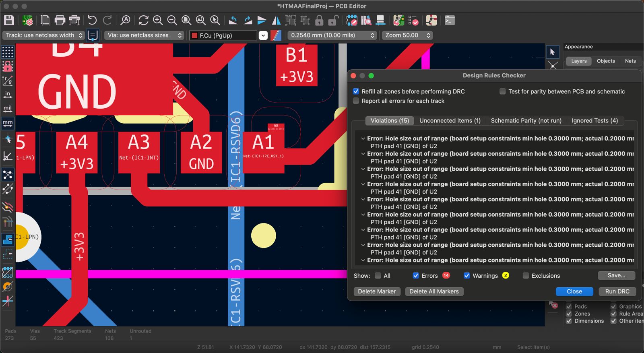Disable Refill all zones before performing DRC

(x=356, y=91)
